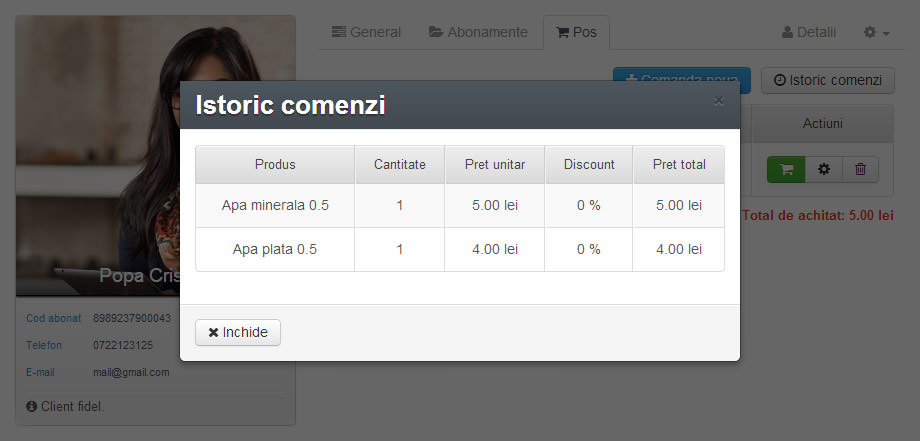Click the Cod abonat label
920x441 pixels.
53,318
